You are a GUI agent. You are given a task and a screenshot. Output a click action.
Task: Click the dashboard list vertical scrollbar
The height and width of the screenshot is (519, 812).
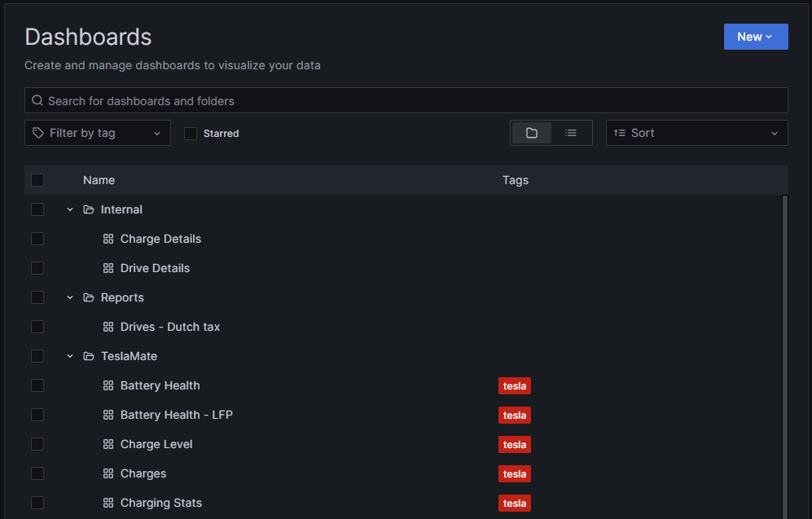pyautogui.click(x=785, y=357)
